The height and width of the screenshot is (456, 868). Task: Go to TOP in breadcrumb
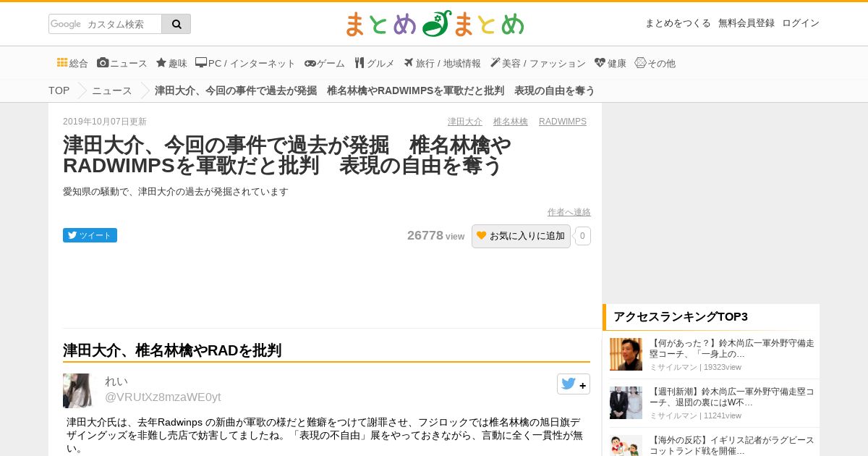pyautogui.click(x=59, y=90)
